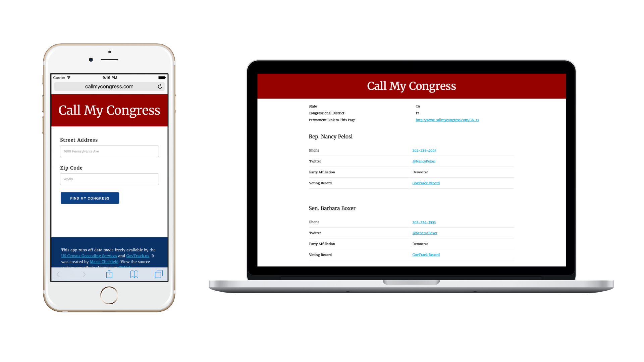644x362 pixels.
Task: Click the callmycongress.com URL bar
Action: tap(109, 86)
